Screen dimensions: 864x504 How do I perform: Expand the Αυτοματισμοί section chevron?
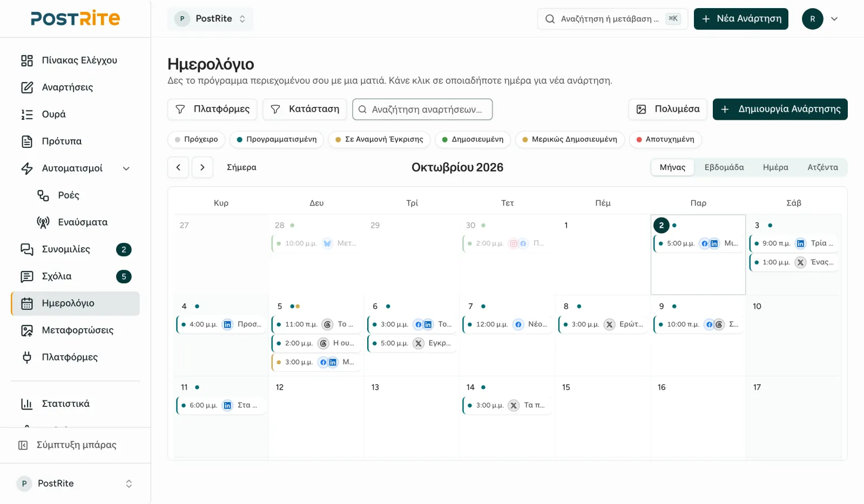click(126, 168)
